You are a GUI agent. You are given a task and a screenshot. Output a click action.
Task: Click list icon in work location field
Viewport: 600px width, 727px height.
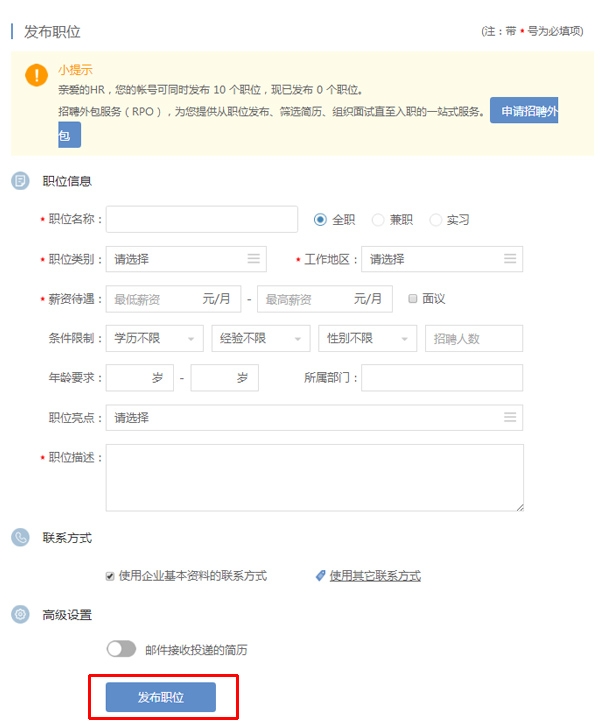coord(510,259)
